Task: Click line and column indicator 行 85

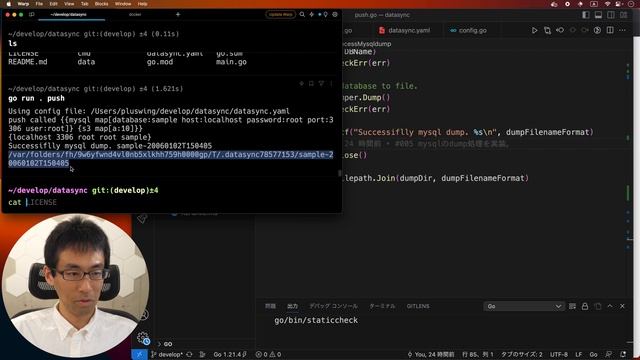Action: click(478, 355)
